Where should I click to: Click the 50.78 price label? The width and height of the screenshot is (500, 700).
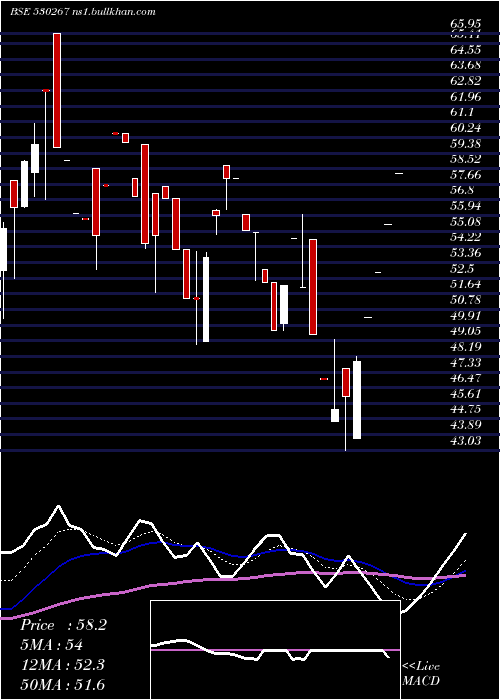coord(466,300)
